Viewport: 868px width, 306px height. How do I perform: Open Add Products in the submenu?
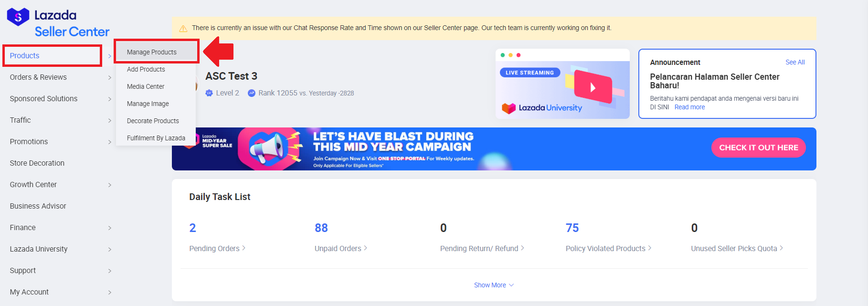tap(146, 69)
